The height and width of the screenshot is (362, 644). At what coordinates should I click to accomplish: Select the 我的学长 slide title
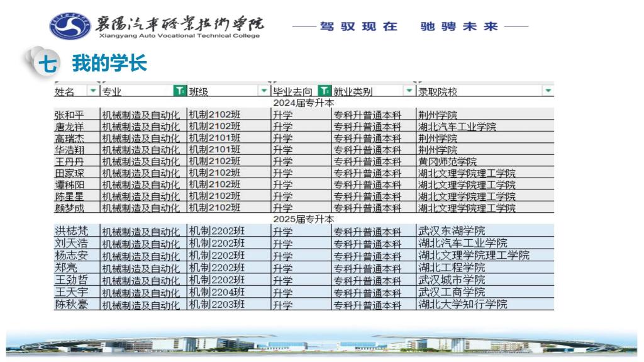pyautogui.click(x=109, y=63)
